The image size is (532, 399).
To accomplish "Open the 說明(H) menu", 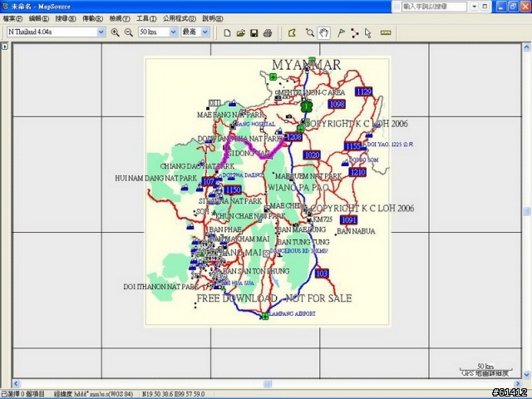I will 213,18.
